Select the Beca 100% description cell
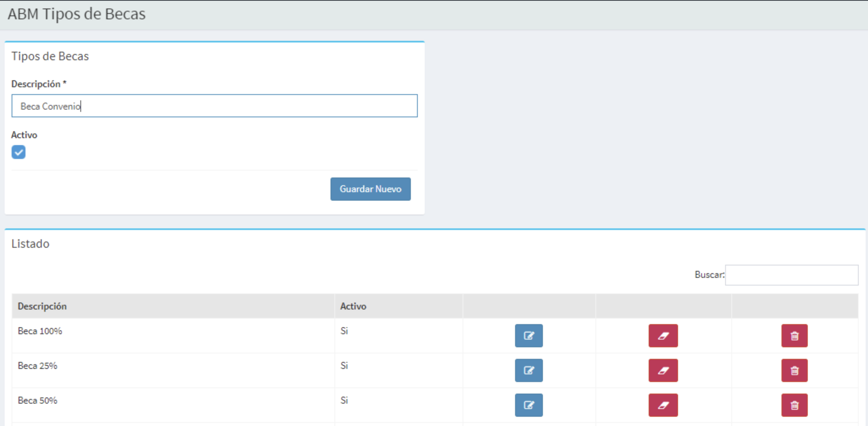Viewport: 868px width, 426px height. (x=40, y=331)
